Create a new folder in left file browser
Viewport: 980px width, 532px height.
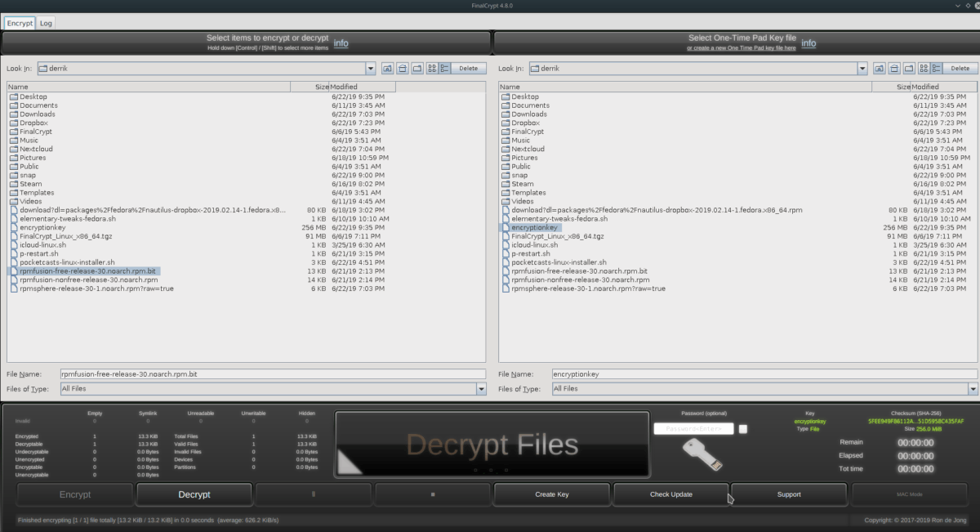coord(418,69)
